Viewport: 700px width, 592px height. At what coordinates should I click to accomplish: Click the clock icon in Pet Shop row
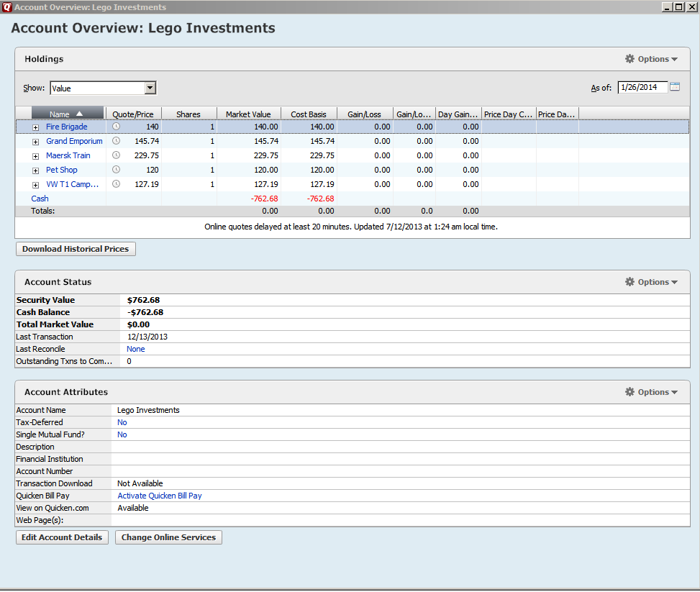[116, 169]
